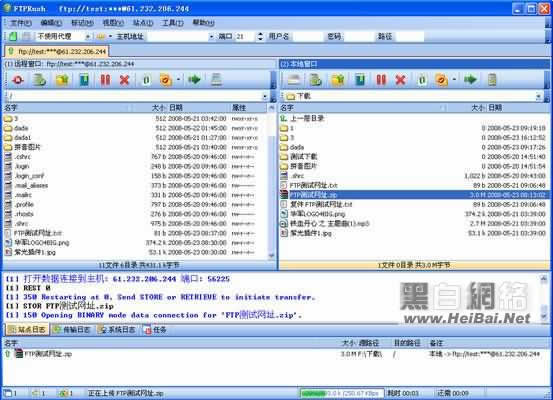Screen dimensions: 553x400
Task: Sort remote list by 名字 column
Action: pyautogui.click(x=67, y=108)
